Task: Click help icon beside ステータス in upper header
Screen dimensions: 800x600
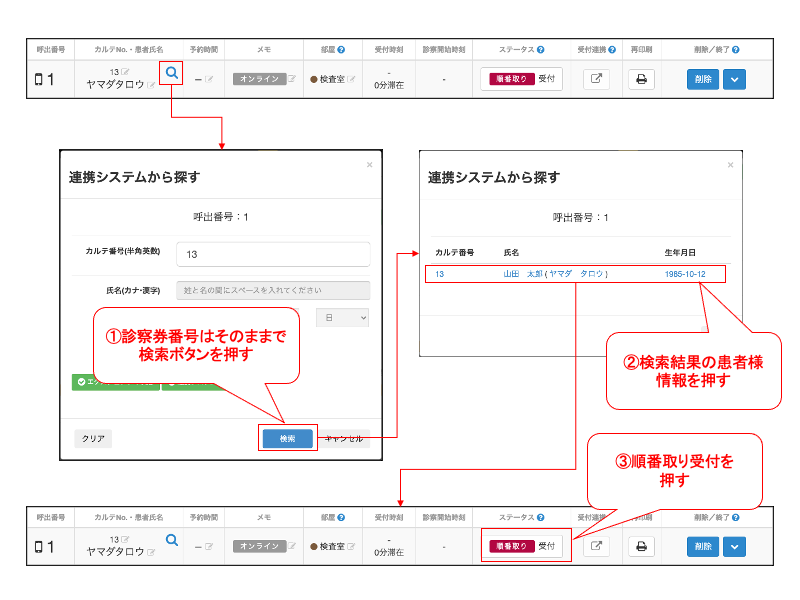Action: (541, 49)
